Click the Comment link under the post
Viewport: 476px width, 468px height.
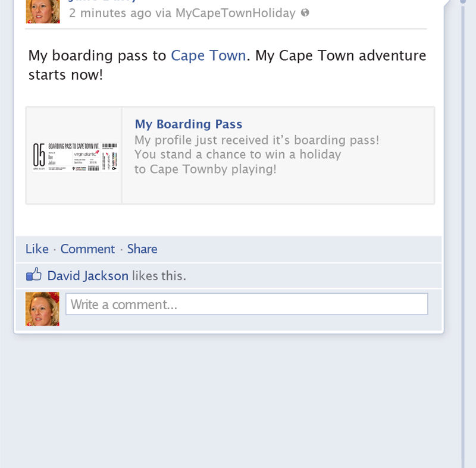click(87, 249)
